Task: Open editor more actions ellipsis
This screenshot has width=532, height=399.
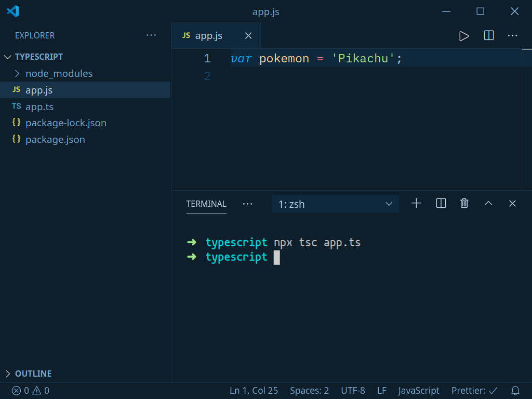Action: [512, 35]
